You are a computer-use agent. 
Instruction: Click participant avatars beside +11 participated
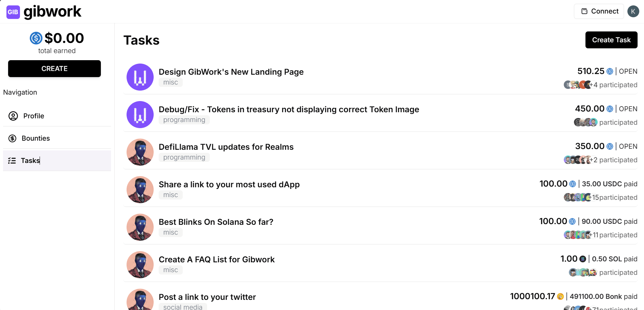click(x=578, y=235)
